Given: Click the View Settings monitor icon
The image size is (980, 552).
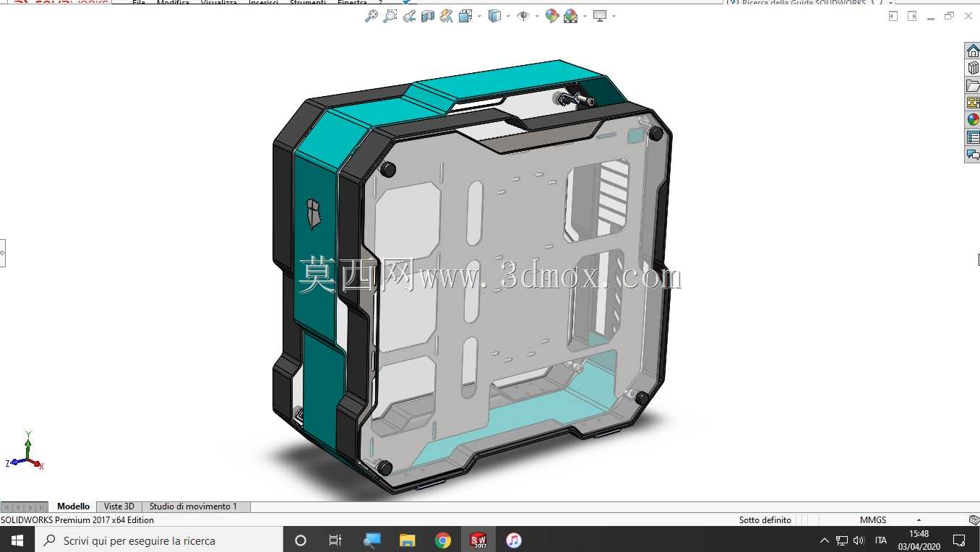Looking at the screenshot, I should (x=600, y=16).
